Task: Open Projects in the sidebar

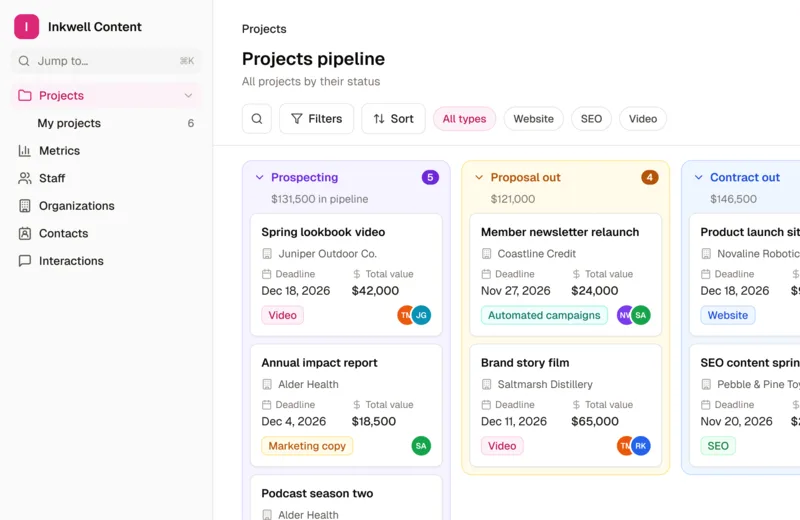Action: [106, 95]
